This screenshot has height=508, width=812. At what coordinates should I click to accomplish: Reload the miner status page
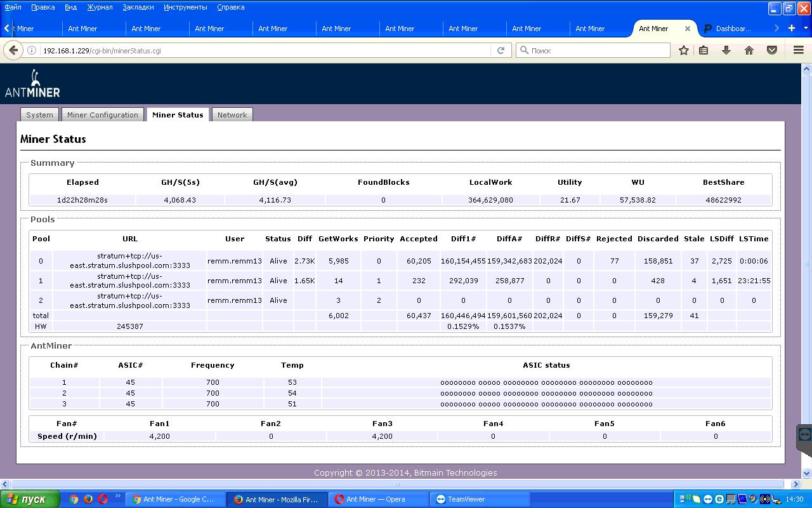[501, 50]
